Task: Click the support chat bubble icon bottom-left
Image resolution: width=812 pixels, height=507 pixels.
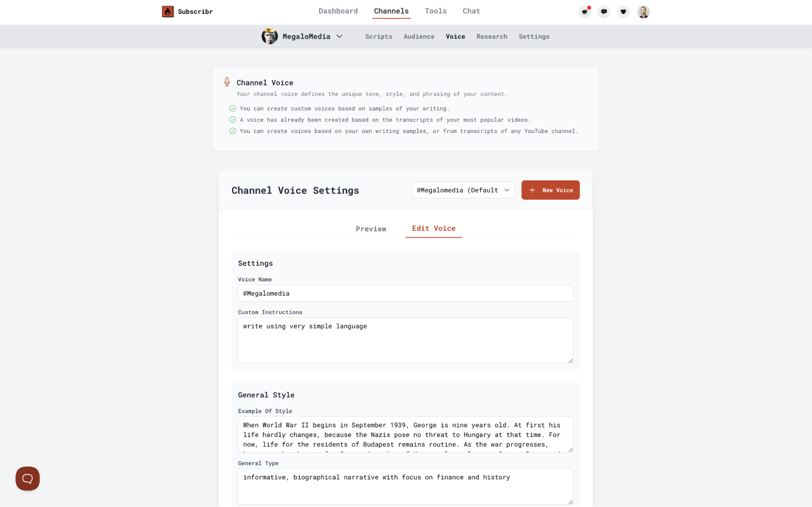Action: (x=28, y=479)
